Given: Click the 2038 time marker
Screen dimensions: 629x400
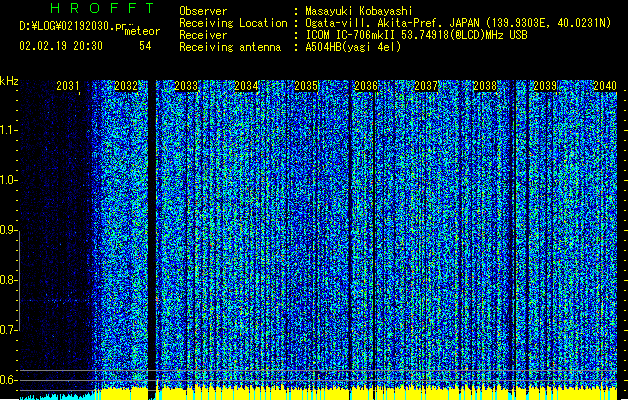Looking at the screenshot, I should [485, 86].
